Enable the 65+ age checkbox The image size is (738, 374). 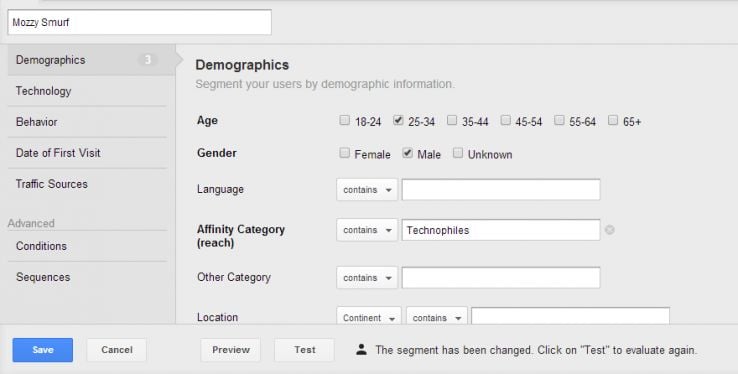612,120
